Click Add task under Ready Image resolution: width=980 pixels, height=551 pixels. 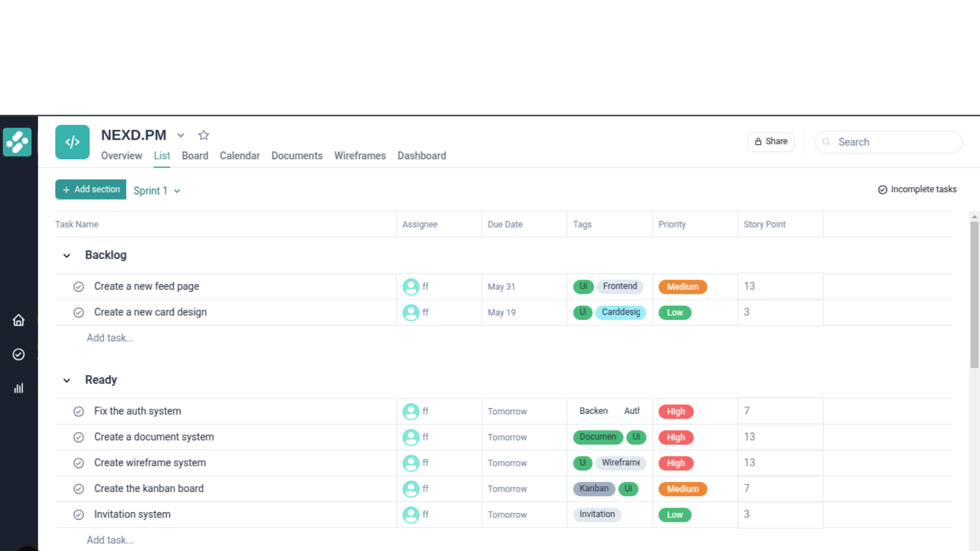point(110,540)
